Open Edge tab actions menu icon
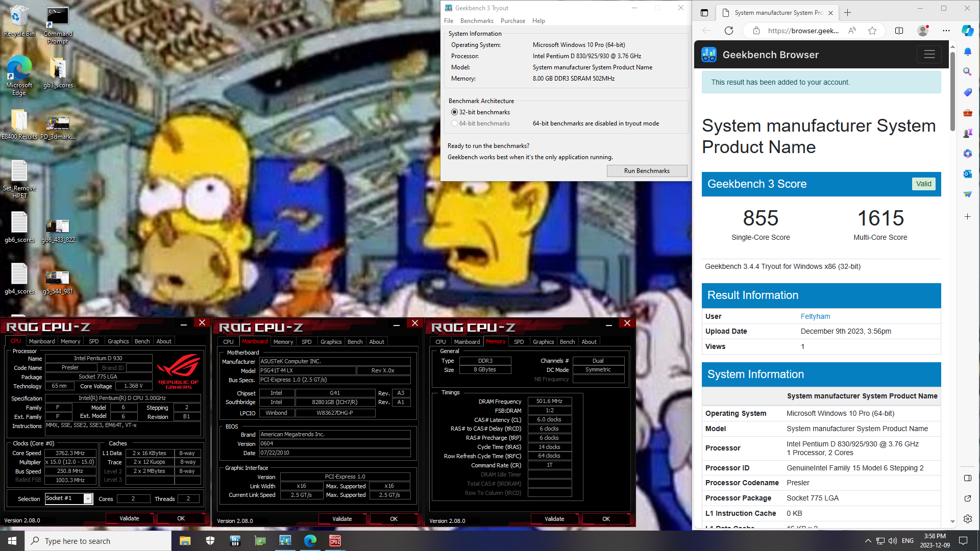 704,13
